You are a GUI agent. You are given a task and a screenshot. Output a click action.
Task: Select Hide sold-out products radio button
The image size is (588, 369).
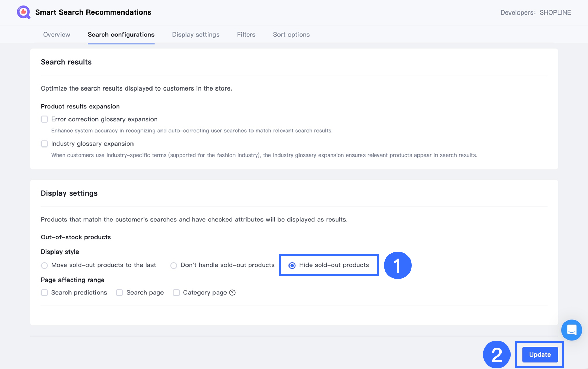(292, 265)
